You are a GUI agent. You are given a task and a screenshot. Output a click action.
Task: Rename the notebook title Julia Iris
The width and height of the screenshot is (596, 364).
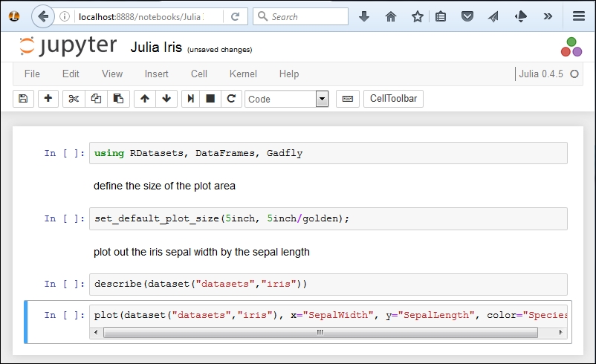[x=156, y=47]
